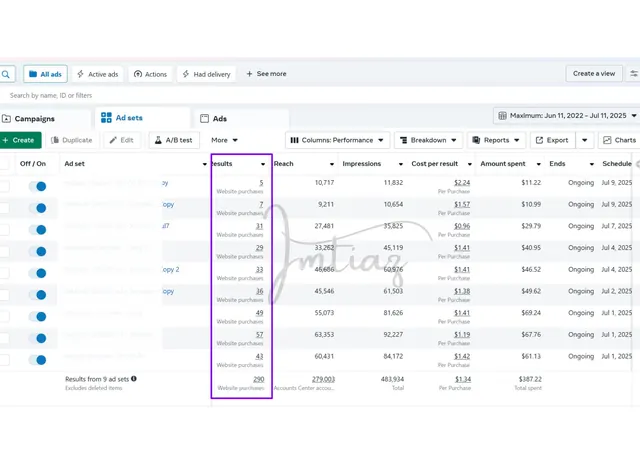Screen dimensions: 640x452
Task: Click the 279,003 total reach link
Action: tap(323, 379)
